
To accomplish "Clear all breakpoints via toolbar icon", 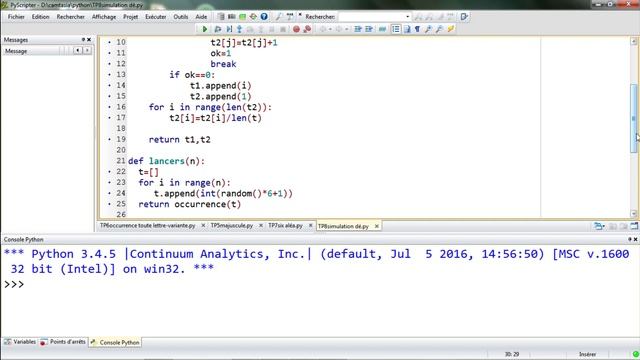I will click(x=307, y=29).
